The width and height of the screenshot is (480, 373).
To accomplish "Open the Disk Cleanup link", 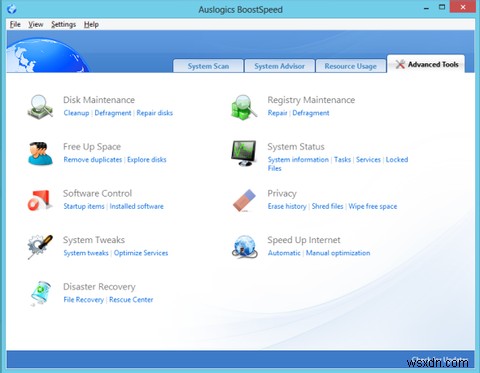I will click(x=76, y=113).
